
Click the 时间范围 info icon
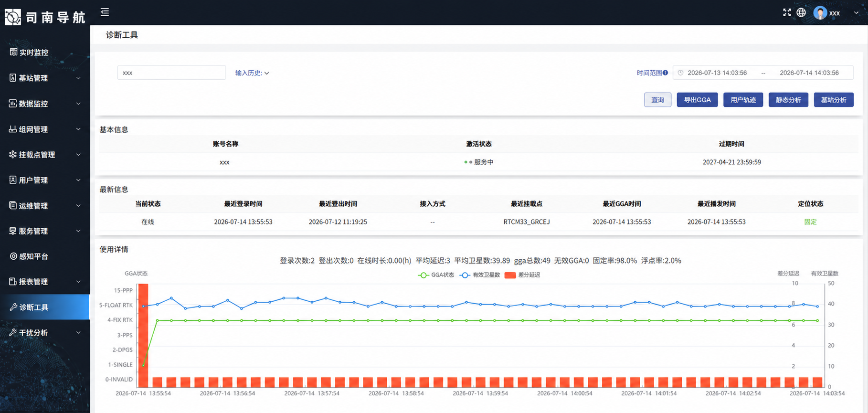[x=665, y=73]
